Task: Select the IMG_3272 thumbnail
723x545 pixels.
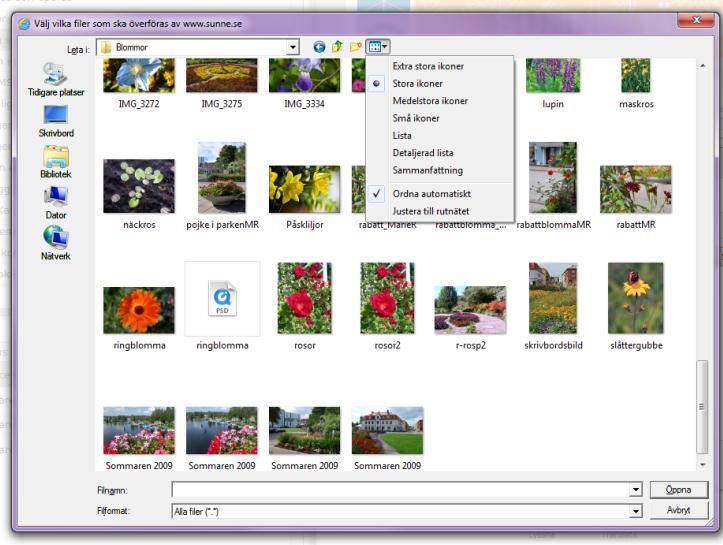Action: point(139,75)
